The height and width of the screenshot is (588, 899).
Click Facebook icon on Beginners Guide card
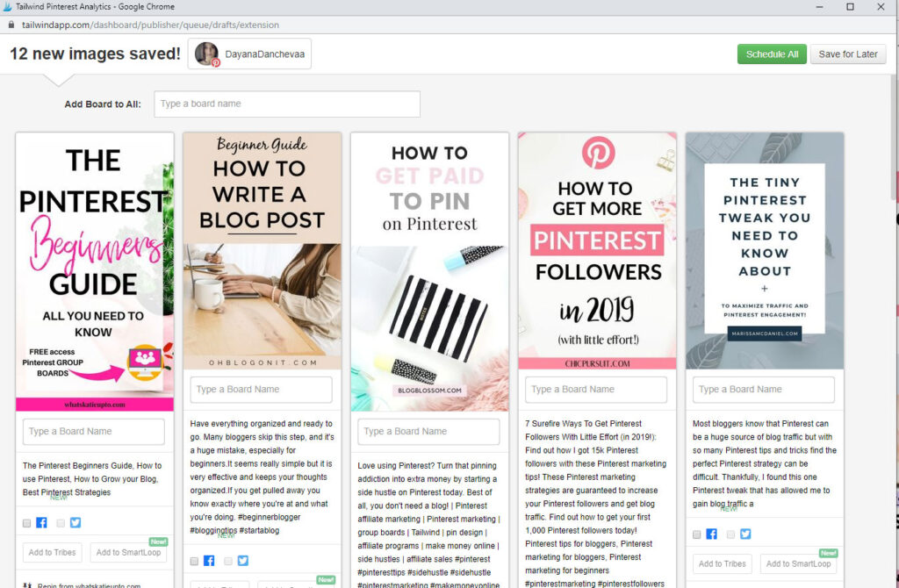pyautogui.click(x=41, y=523)
